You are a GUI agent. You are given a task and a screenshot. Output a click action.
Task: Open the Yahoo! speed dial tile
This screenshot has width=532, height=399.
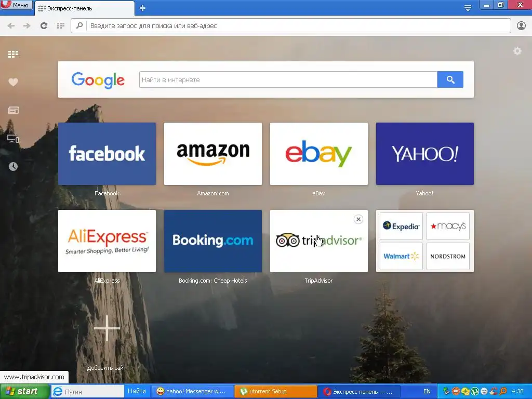(425, 154)
